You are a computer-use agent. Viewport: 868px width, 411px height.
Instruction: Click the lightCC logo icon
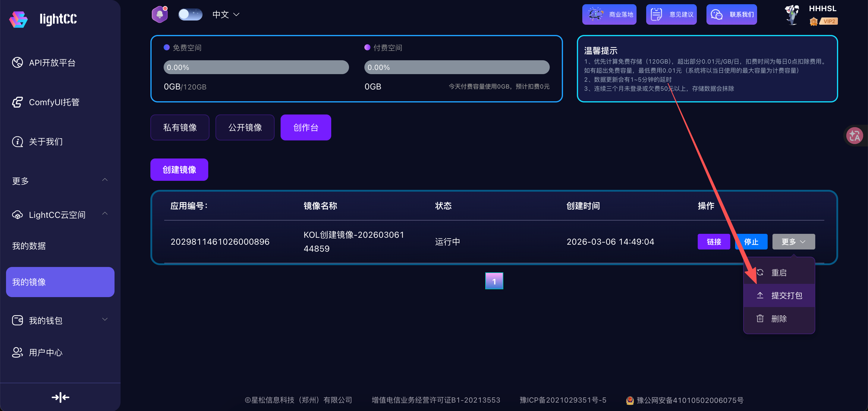click(18, 19)
